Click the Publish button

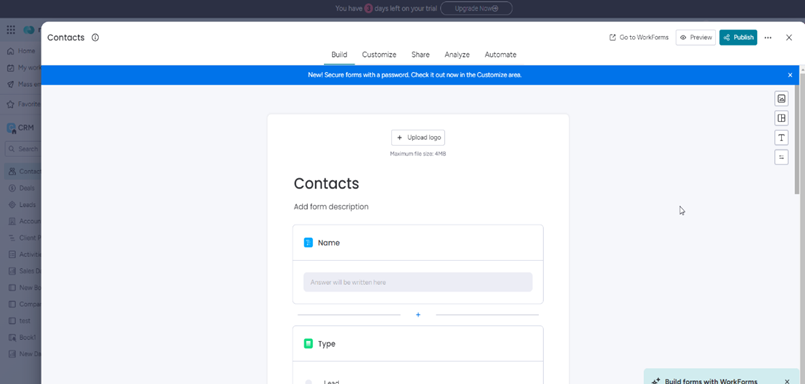click(738, 37)
